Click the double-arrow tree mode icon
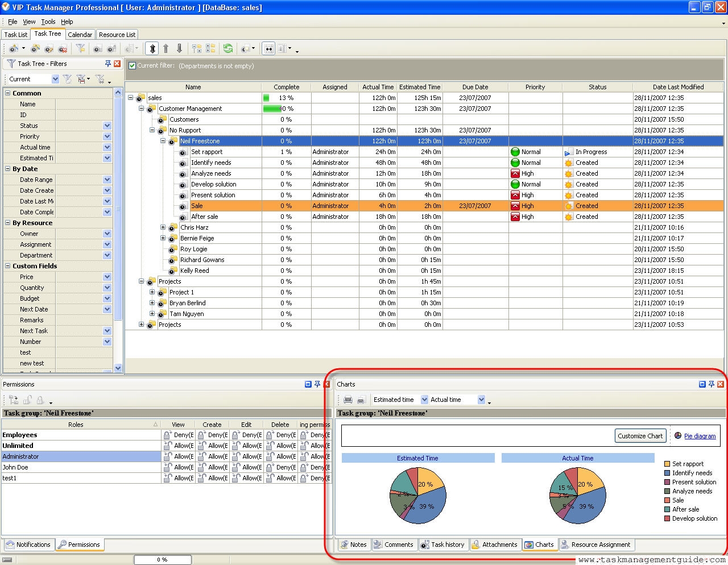Viewport: 728px width, 565px height. pyautogui.click(x=152, y=49)
